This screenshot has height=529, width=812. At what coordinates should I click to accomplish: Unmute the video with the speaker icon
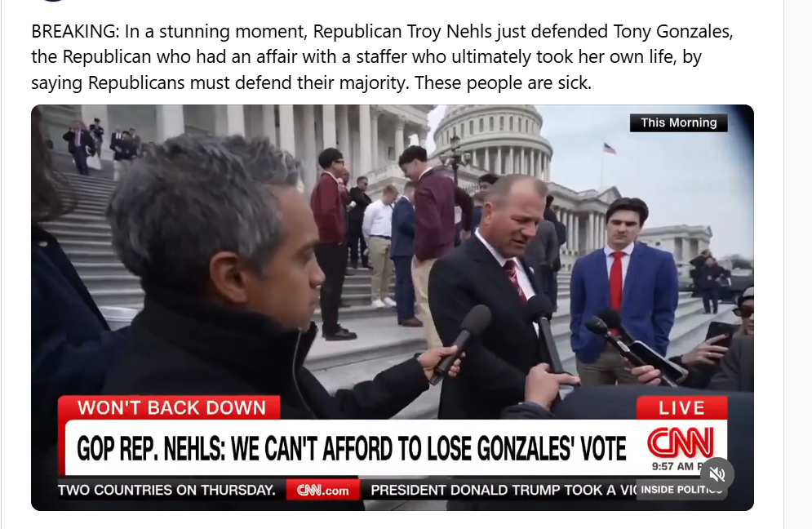pyautogui.click(x=717, y=474)
